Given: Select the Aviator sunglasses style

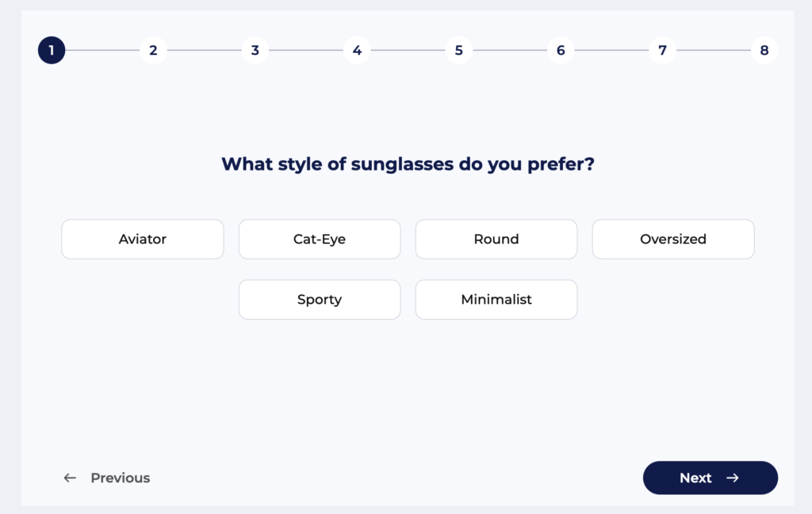Looking at the screenshot, I should click(143, 239).
